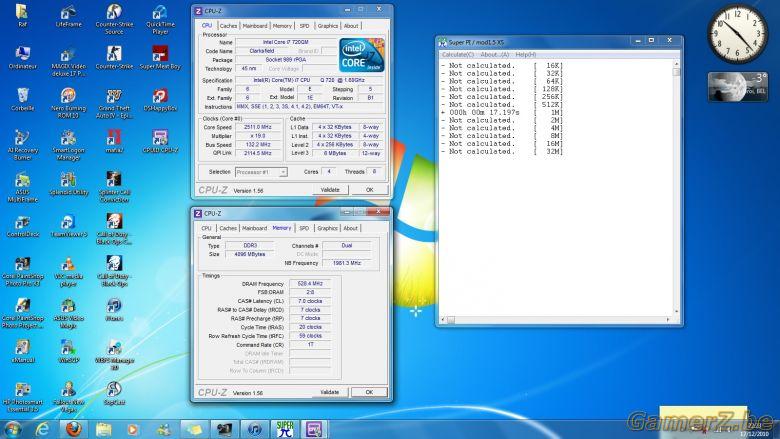
Task: Select Corel PaintShop Photo Pro X3 icon
Action: pyautogui.click(x=22, y=271)
